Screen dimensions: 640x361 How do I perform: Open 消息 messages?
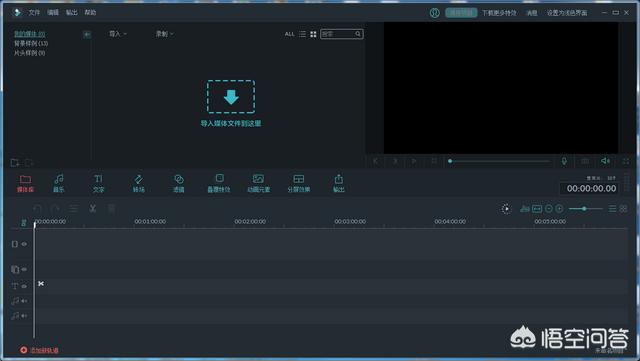tap(531, 13)
